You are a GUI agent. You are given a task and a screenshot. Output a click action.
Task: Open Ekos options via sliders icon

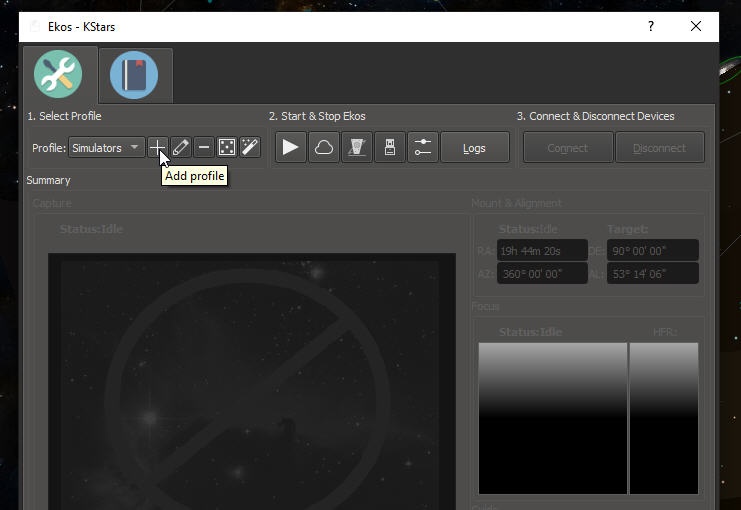tap(423, 148)
